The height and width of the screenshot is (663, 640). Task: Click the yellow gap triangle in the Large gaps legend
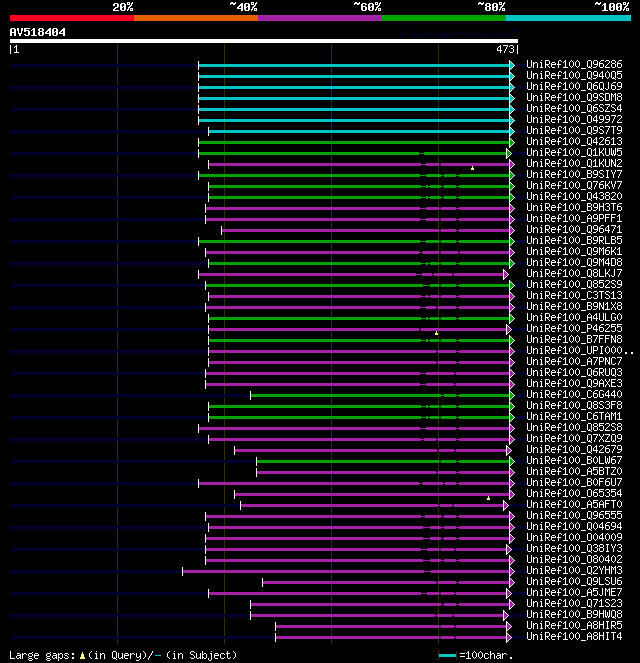(x=82, y=655)
